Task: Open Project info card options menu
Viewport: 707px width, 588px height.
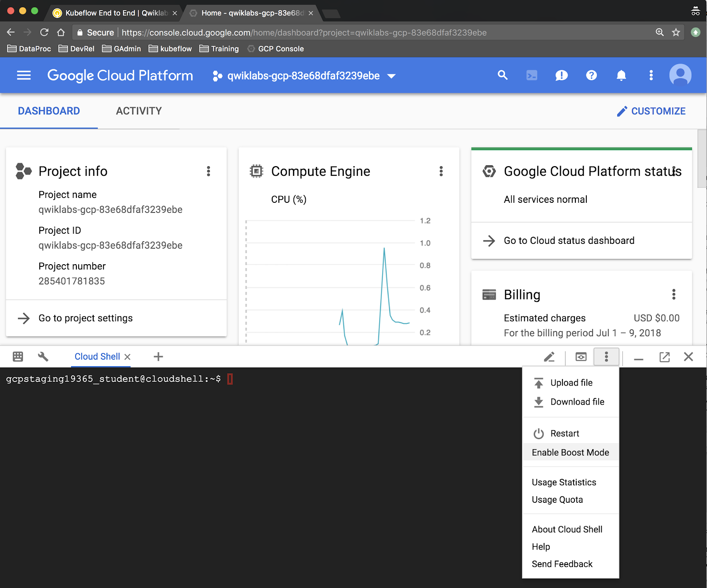Action: (x=209, y=171)
